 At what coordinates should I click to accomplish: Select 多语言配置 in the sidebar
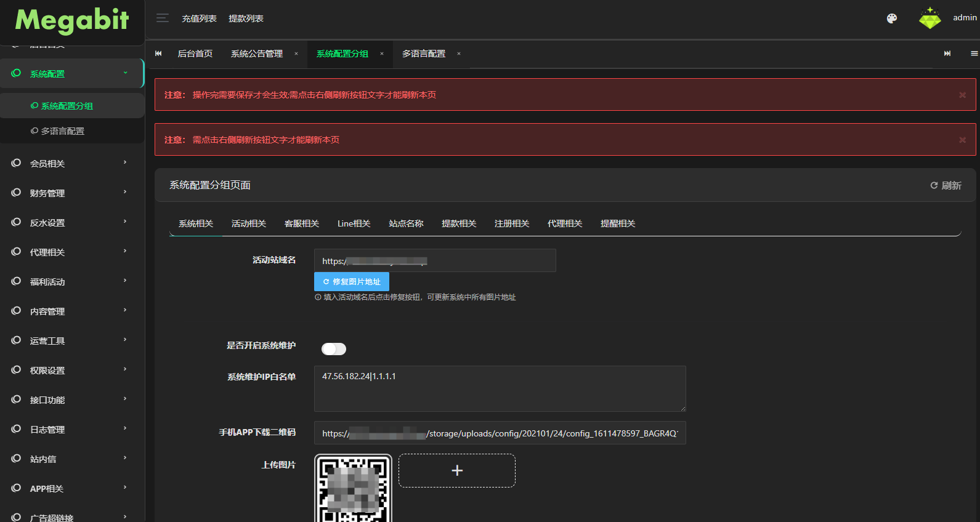click(62, 131)
